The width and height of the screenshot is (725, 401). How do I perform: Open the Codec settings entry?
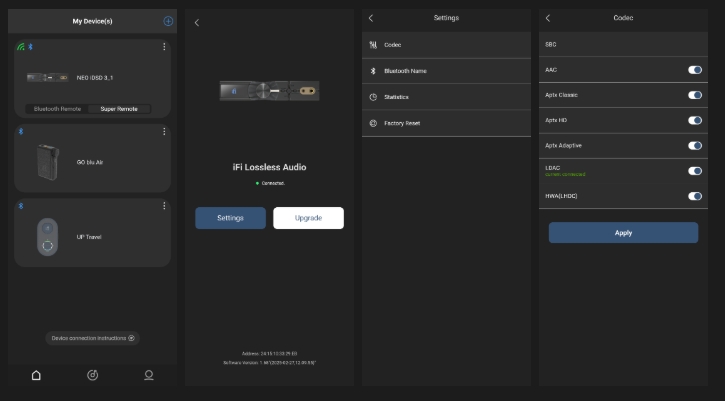(445, 45)
